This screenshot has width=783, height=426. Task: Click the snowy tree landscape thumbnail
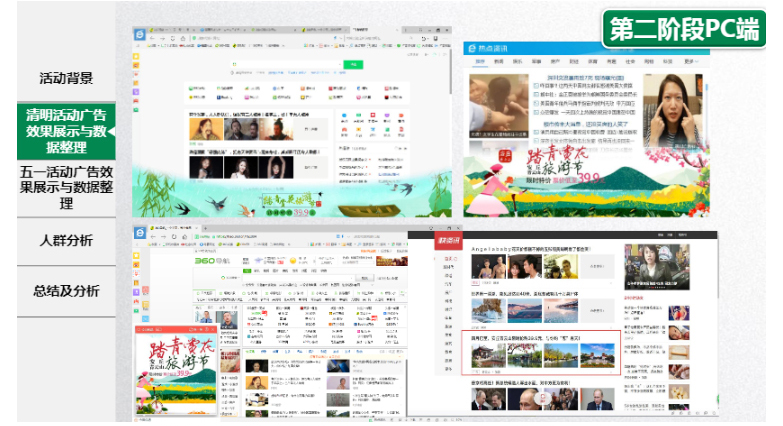click(x=488, y=311)
